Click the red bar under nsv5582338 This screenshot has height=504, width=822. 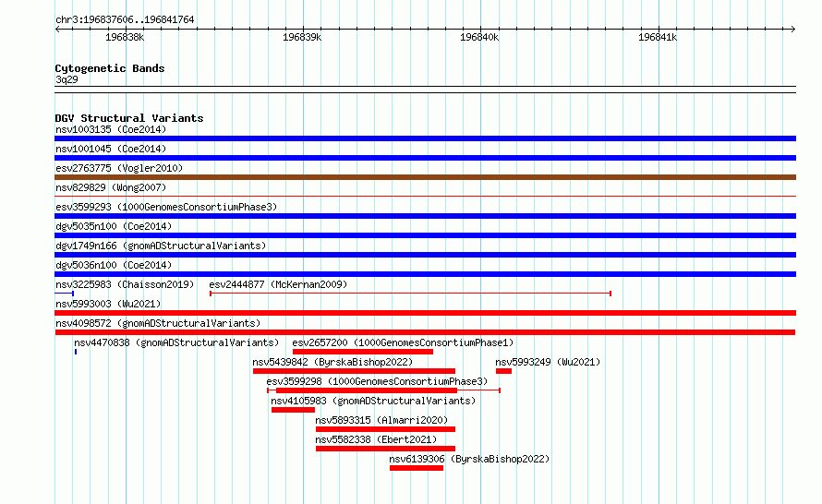(385, 449)
